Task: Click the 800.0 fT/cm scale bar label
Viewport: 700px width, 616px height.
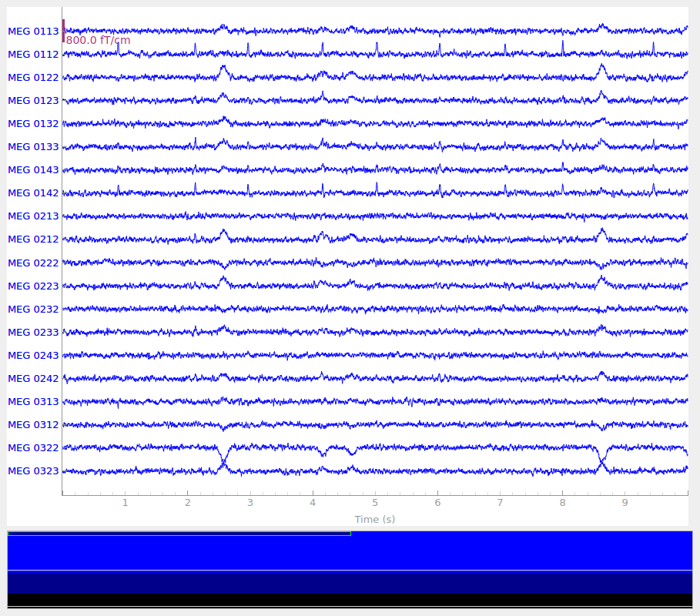Action: point(98,40)
